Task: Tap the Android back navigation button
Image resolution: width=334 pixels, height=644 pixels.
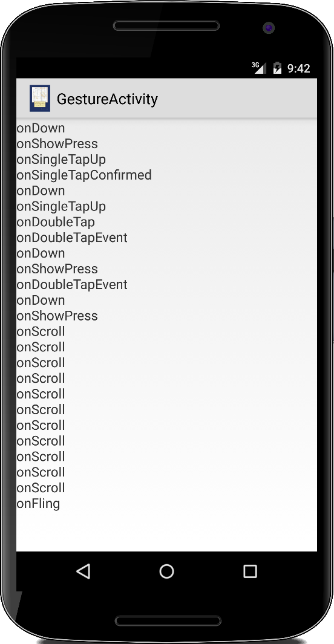Action: pyautogui.click(x=83, y=571)
